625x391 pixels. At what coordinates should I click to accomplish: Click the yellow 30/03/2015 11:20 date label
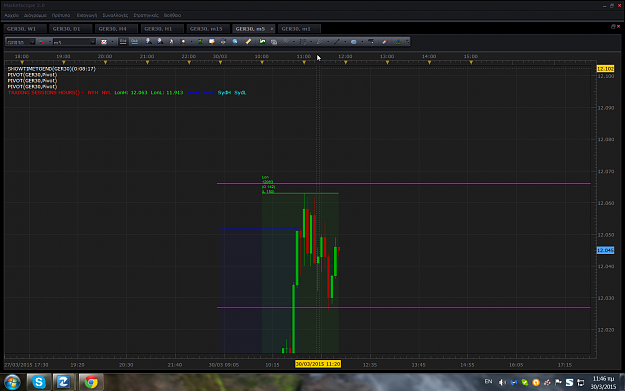pyautogui.click(x=318, y=364)
